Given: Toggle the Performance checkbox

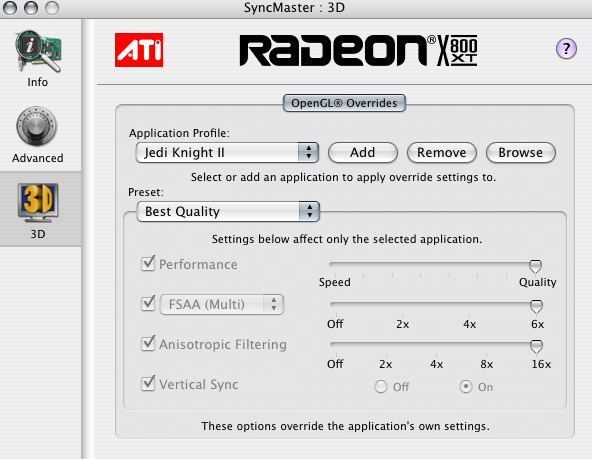Looking at the screenshot, I should point(148,263).
